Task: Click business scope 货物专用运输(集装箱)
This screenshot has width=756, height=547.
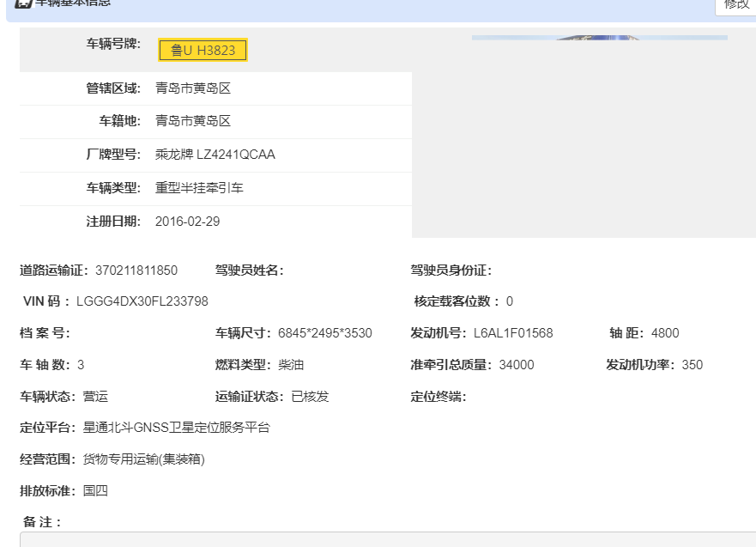Action: [x=143, y=459]
